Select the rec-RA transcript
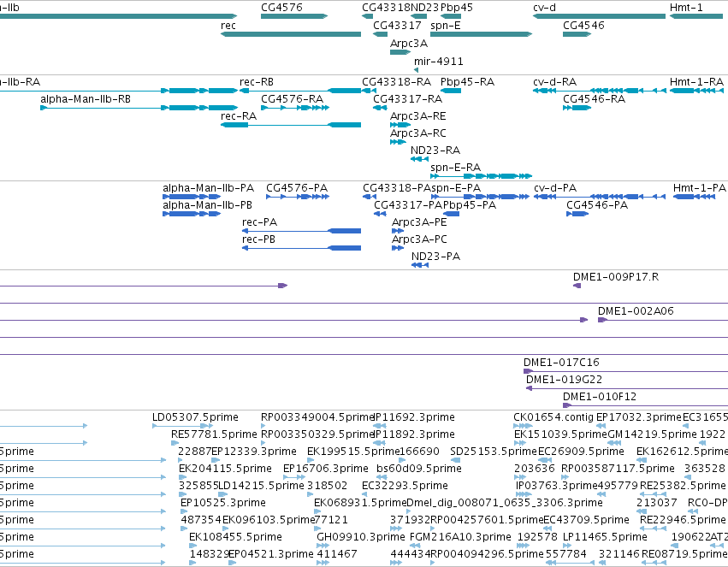728x567 pixels. coord(291,125)
